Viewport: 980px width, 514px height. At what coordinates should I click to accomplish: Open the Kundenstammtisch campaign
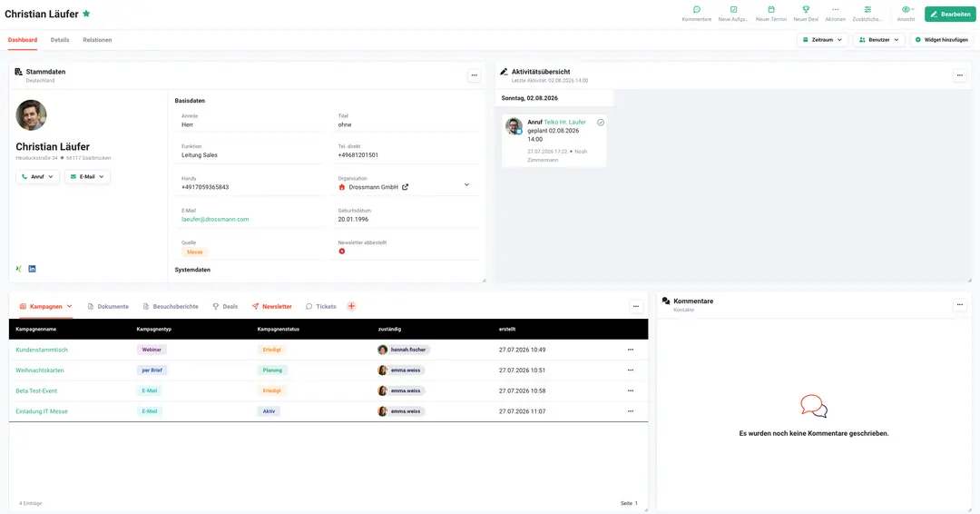[42, 351]
